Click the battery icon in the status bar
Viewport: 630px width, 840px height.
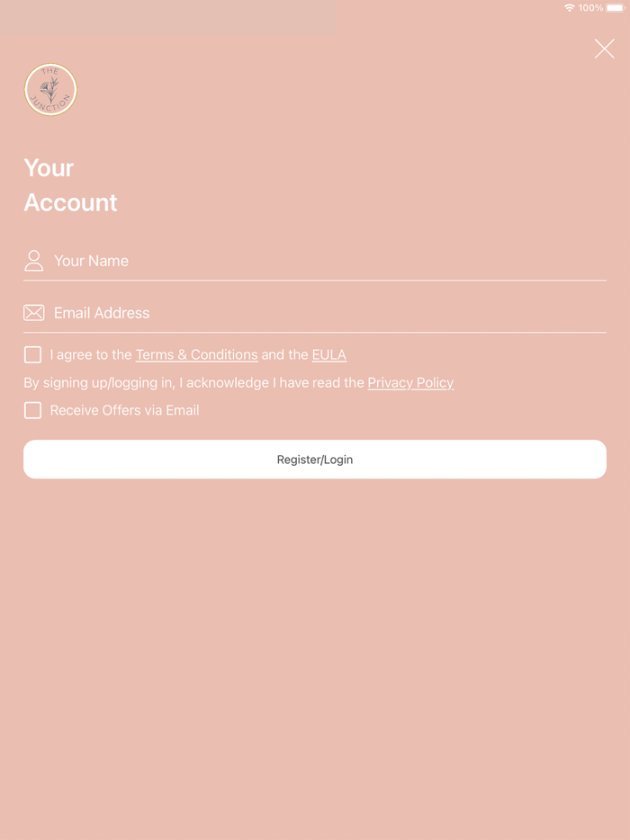(616, 7)
